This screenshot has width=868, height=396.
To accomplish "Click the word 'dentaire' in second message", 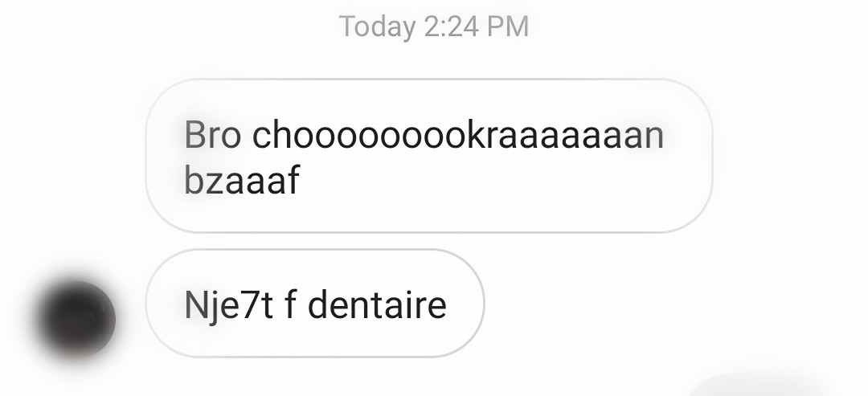I will tap(377, 304).
